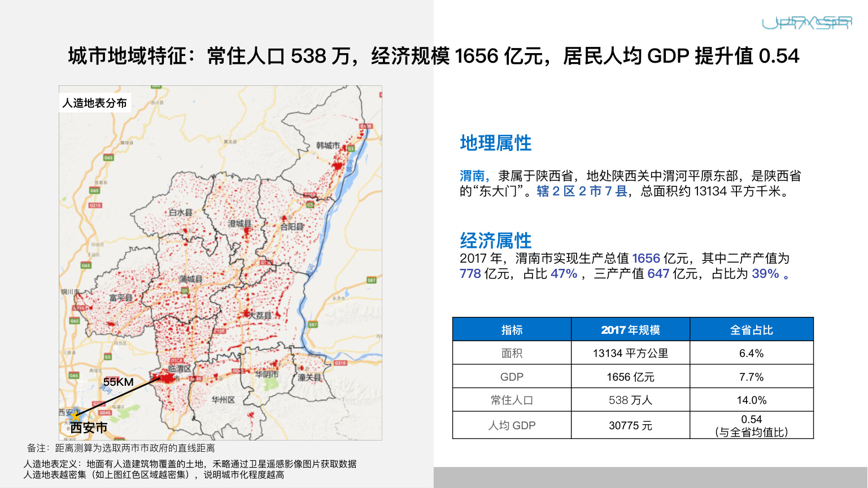
Task: Click the blue 47% percentage in the economy text
Action: click(564, 274)
